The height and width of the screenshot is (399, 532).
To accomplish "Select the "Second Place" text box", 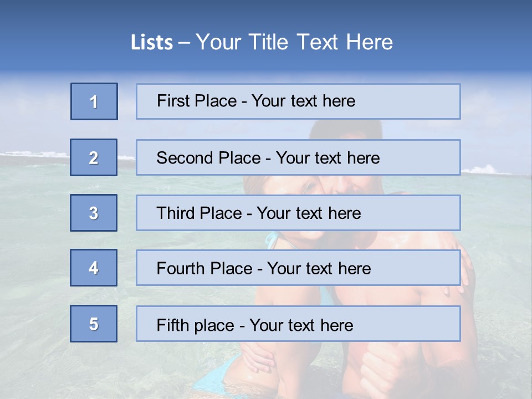I will pyautogui.click(x=298, y=157).
